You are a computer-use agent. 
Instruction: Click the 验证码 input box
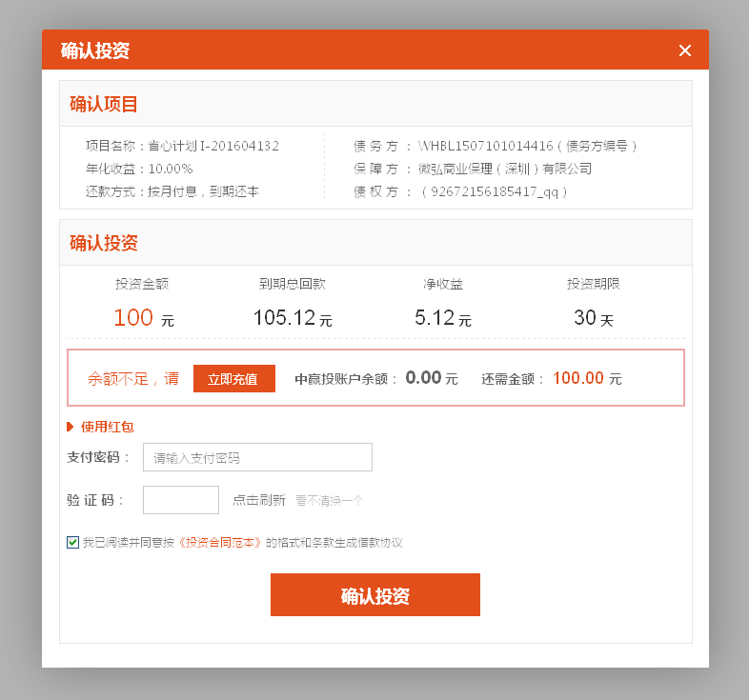181,500
